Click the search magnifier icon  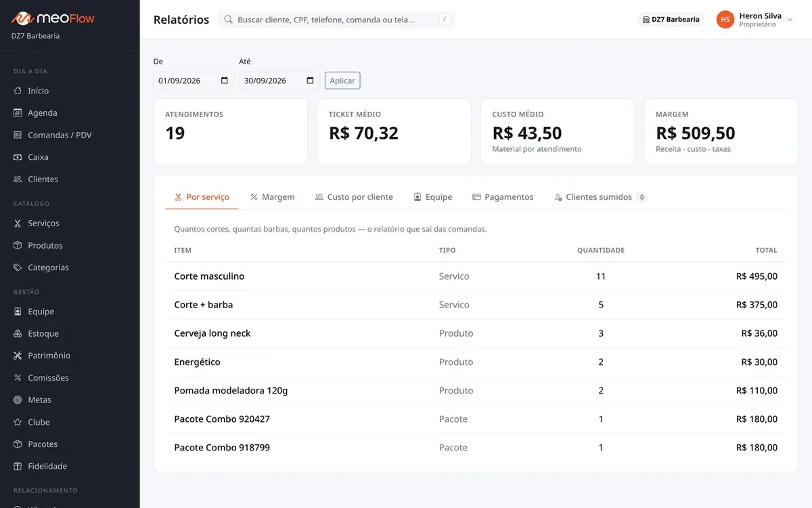(229, 20)
